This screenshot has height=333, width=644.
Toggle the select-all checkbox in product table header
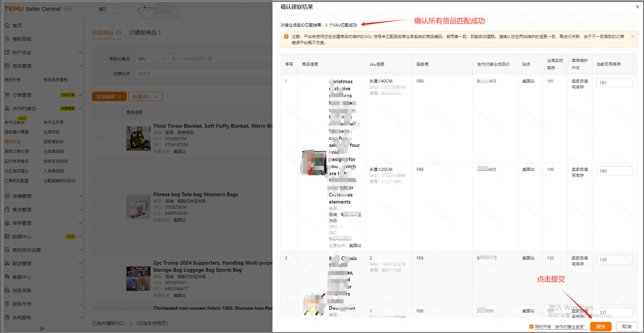coord(98,112)
